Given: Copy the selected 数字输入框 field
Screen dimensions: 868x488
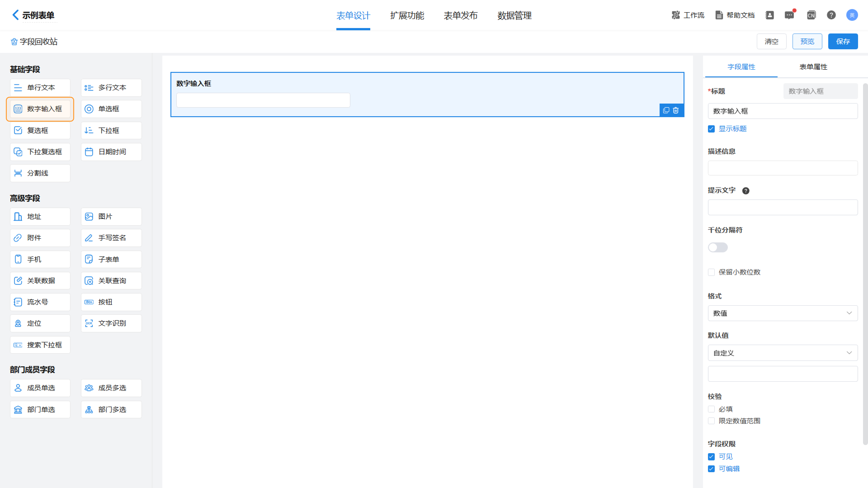Looking at the screenshot, I should click(666, 110).
